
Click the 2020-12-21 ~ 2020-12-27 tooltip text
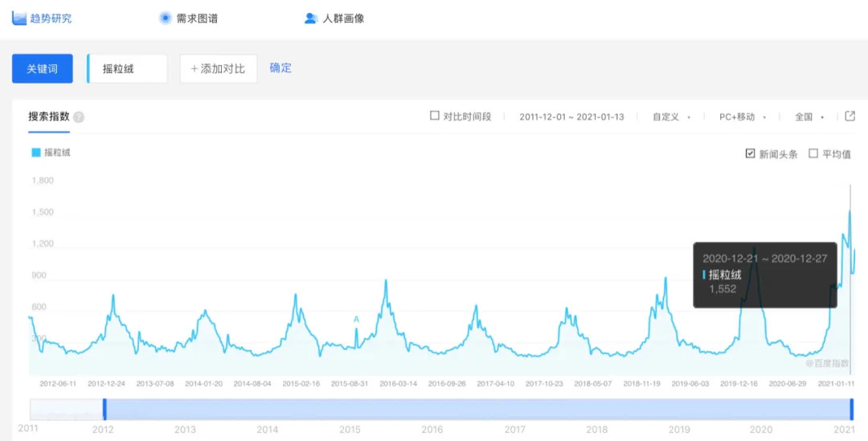pyautogui.click(x=765, y=259)
